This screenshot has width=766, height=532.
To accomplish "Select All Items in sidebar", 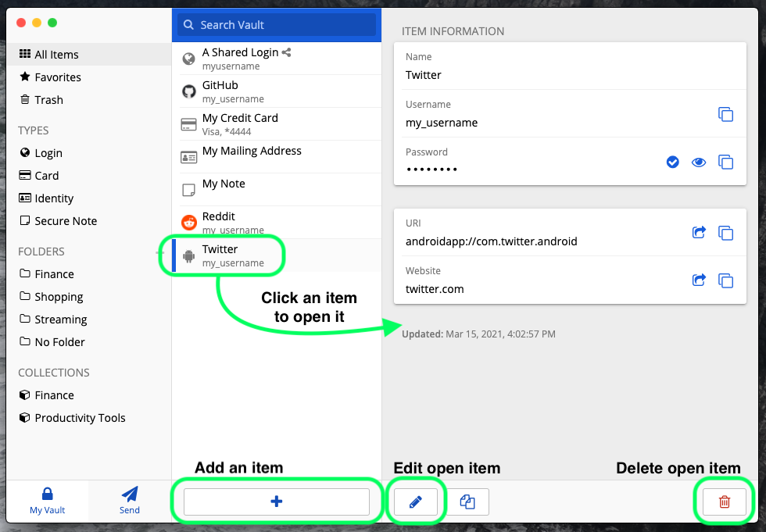I will [88, 54].
